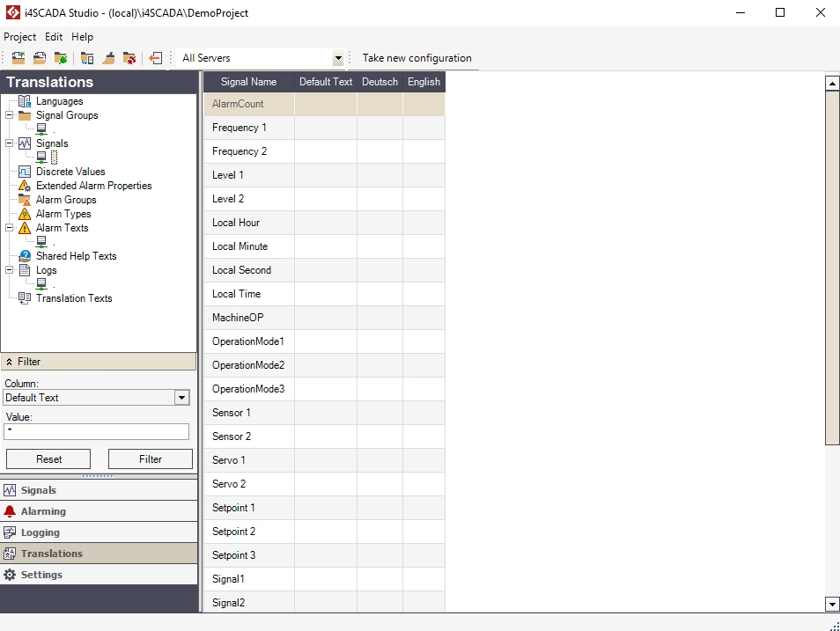The width and height of the screenshot is (840, 631).
Task: Open the Project menu
Action: pyautogui.click(x=19, y=37)
